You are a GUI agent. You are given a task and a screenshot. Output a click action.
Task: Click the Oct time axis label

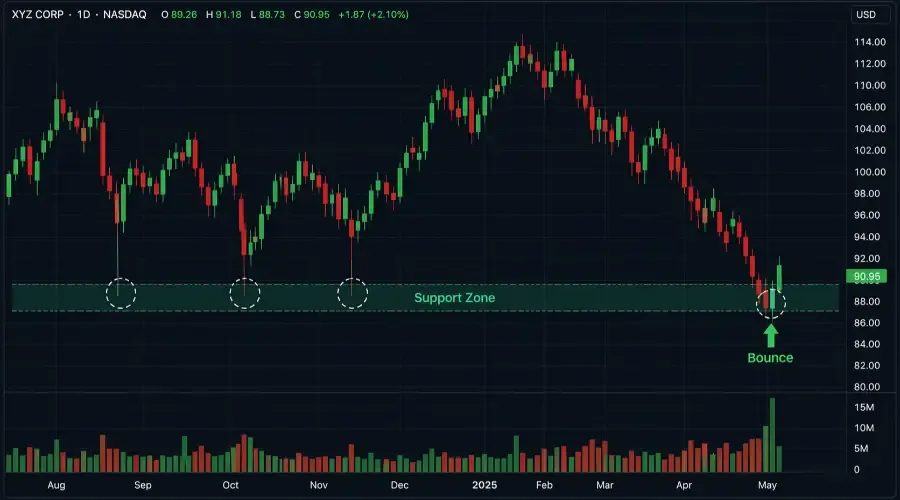click(x=230, y=485)
